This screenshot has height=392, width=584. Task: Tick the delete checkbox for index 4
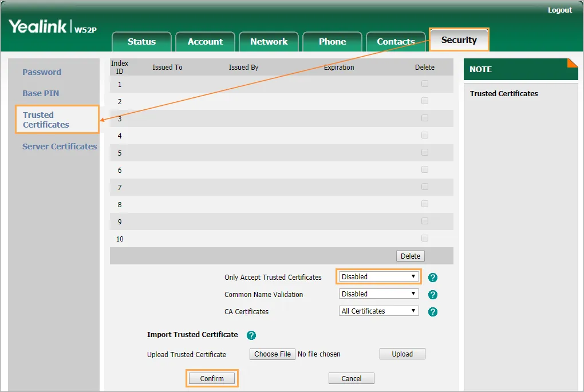pyautogui.click(x=425, y=135)
